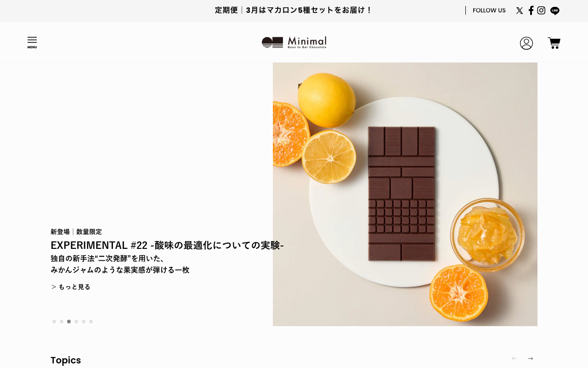Viewport: 588px width, 368px height.
Task: Click the Minimal logo in header
Action: click(x=294, y=42)
